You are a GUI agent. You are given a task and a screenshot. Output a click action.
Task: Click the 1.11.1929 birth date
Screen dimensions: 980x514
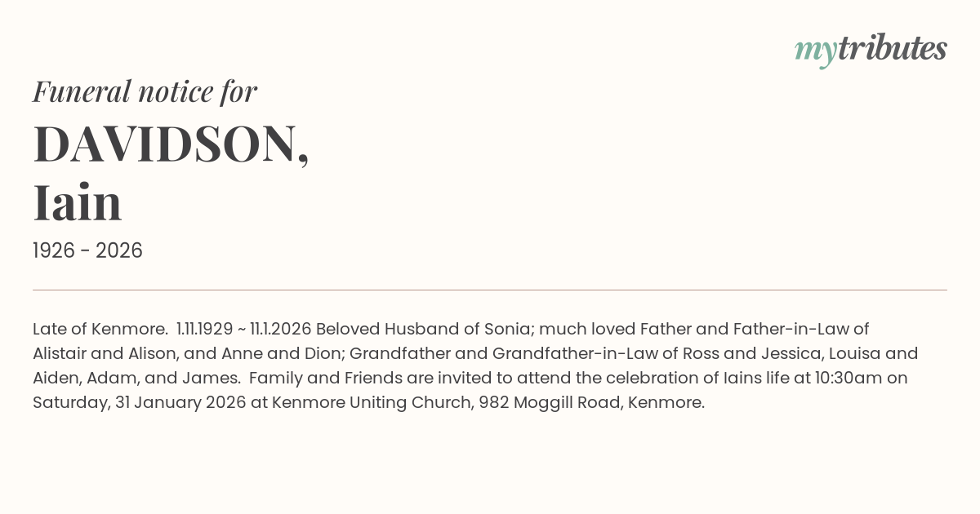tap(210, 330)
